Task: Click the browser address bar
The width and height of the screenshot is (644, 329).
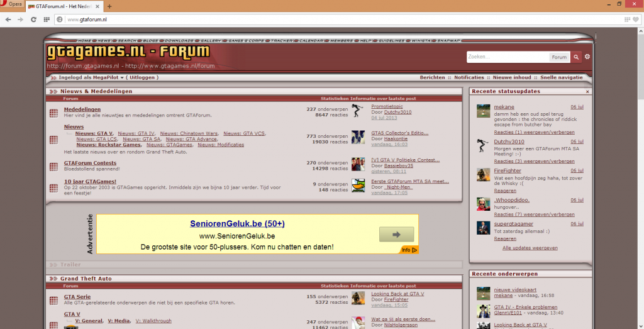Action: [345, 20]
